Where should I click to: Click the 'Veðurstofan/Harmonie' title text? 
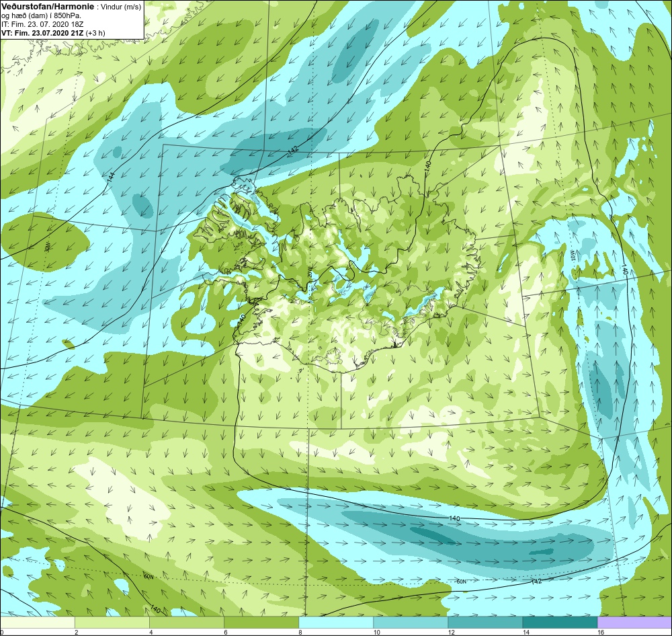tap(48, 7)
